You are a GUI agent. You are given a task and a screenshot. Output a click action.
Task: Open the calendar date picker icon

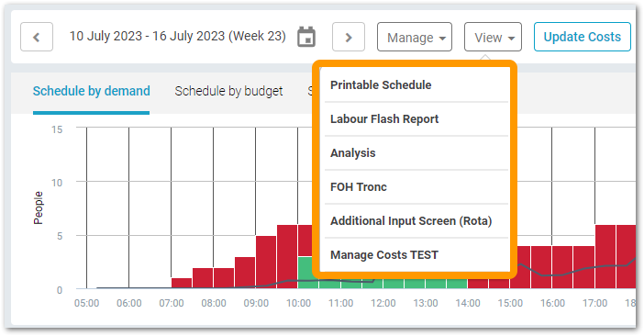tap(306, 37)
